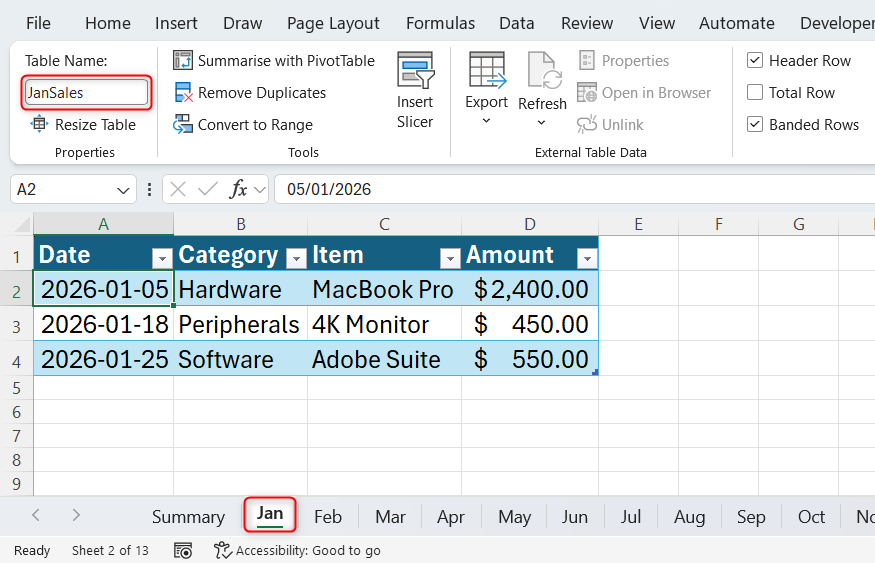Go to the Feb sheet tab
875x563 pixels.
coord(328,517)
